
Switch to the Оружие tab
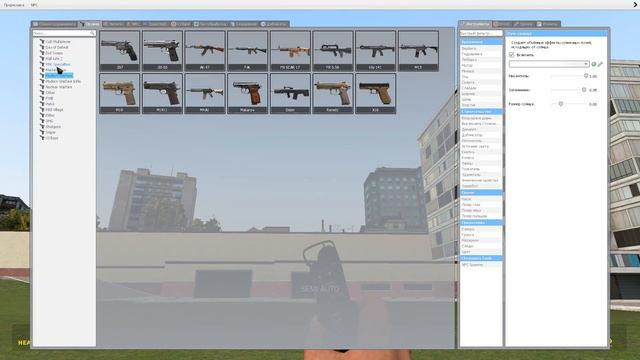click(x=89, y=24)
